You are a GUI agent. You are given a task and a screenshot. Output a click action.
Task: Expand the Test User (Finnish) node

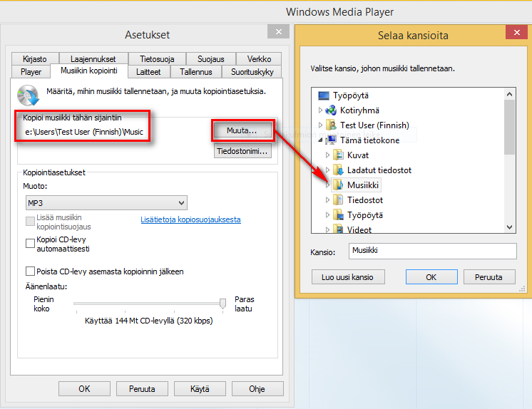click(x=320, y=125)
